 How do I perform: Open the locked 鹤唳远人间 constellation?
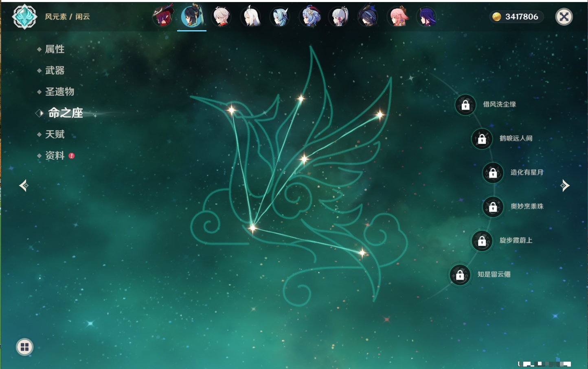point(482,139)
